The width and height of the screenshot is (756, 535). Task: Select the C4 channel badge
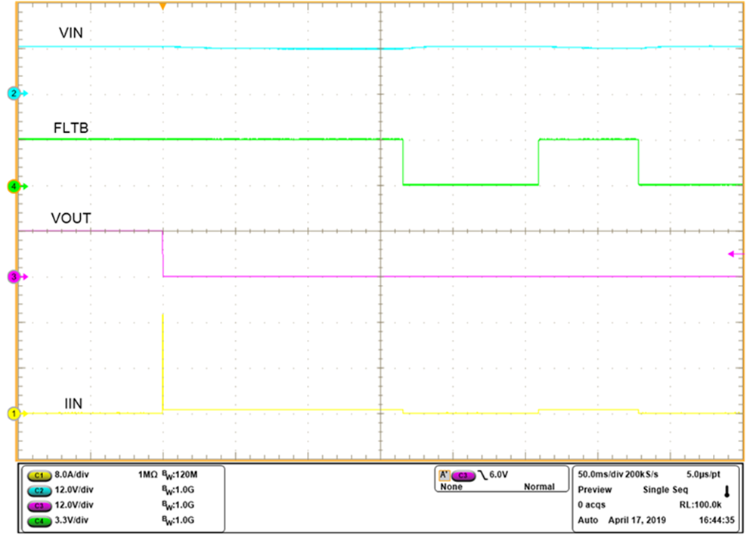[39, 521]
